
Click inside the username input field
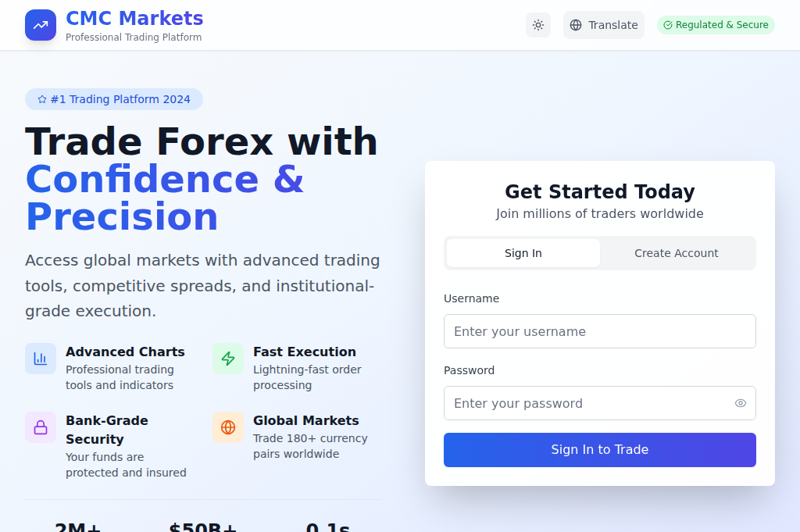599,331
